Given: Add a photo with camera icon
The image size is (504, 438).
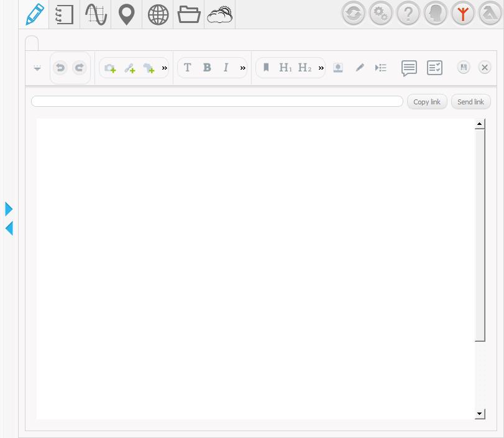Looking at the screenshot, I should (x=110, y=68).
